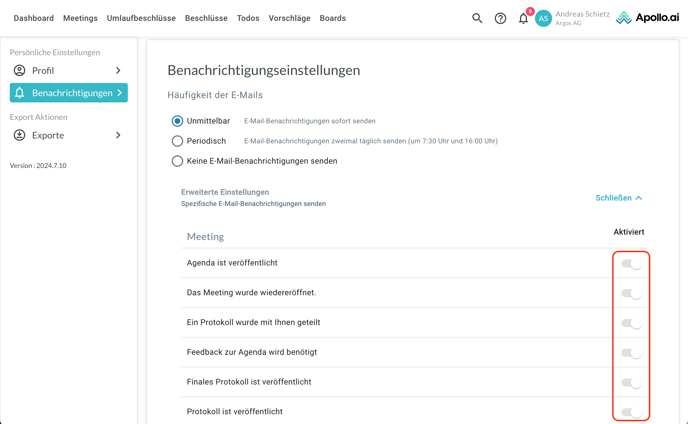Click the Apollo.ai logo

[648, 18]
